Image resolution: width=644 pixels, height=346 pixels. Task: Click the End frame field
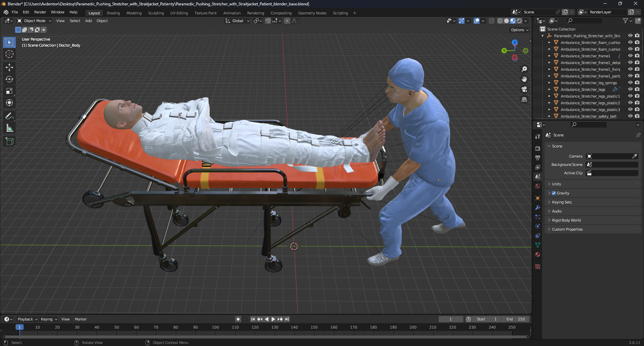click(x=516, y=319)
